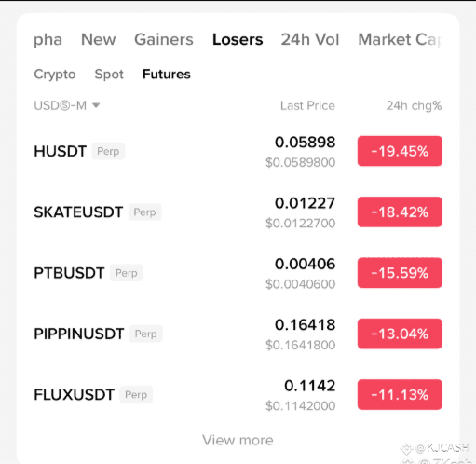Screen dimensions: 476x464
Task: Open the FLUXUSDT perpetual pair
Action: (x=238, y=395)
